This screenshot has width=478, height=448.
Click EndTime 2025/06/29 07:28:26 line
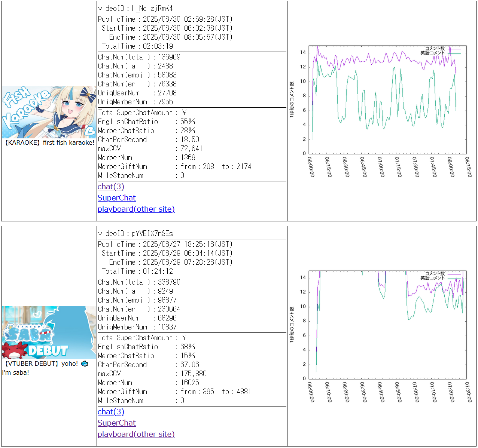pos(171,262)
